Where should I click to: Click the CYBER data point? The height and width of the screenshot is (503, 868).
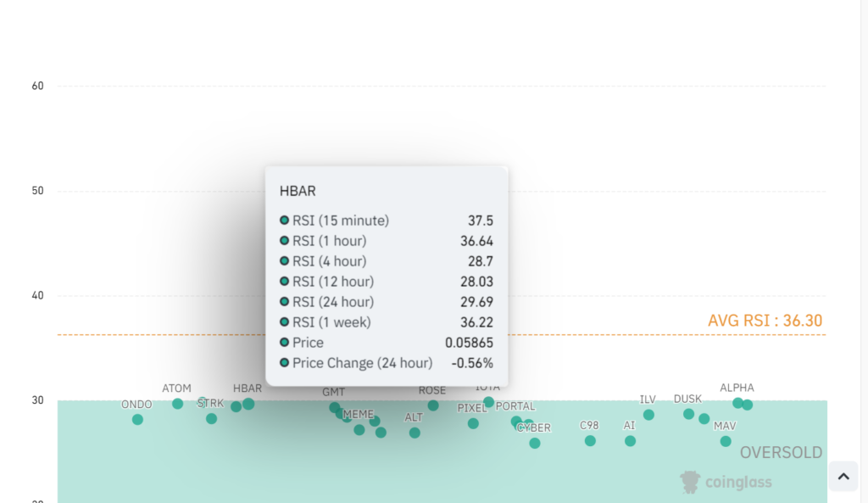pos(535,443)
